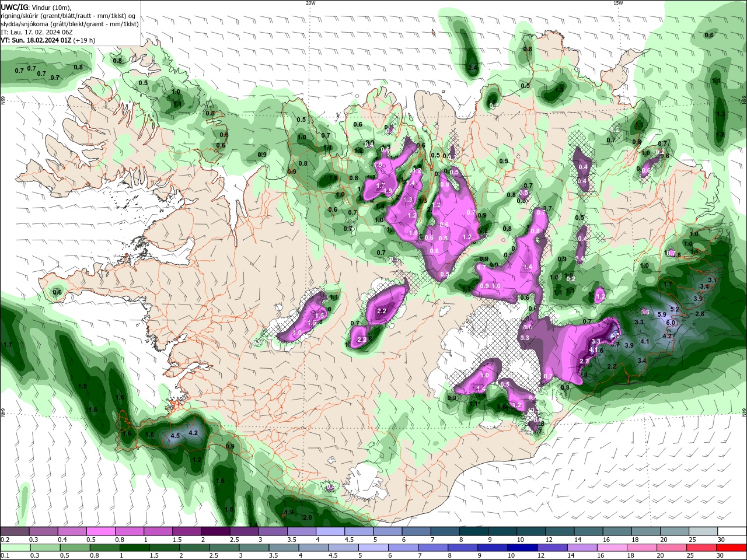Click the deep blue rain swatch between 10 and 12
Viewport: 747px width, 560px height.
(x=522, y=548)
